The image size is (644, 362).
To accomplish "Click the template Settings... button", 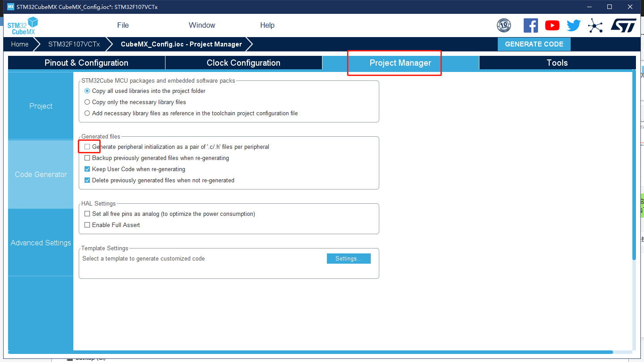I will 348,258.
